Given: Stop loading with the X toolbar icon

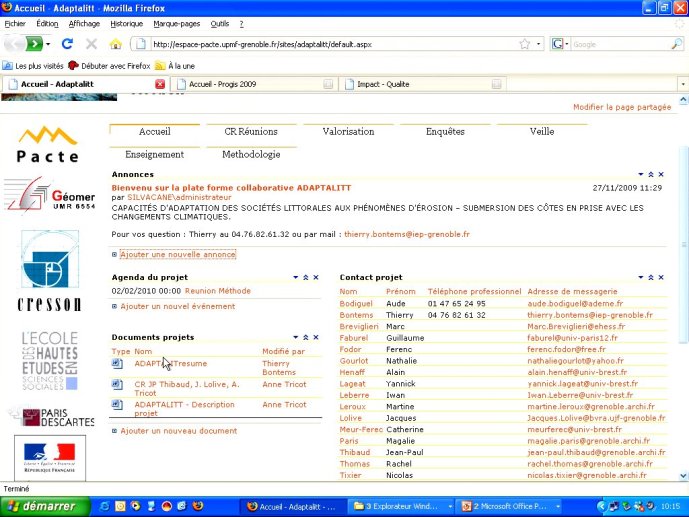Looking at the screenshot, I should [x=91, y=44].
